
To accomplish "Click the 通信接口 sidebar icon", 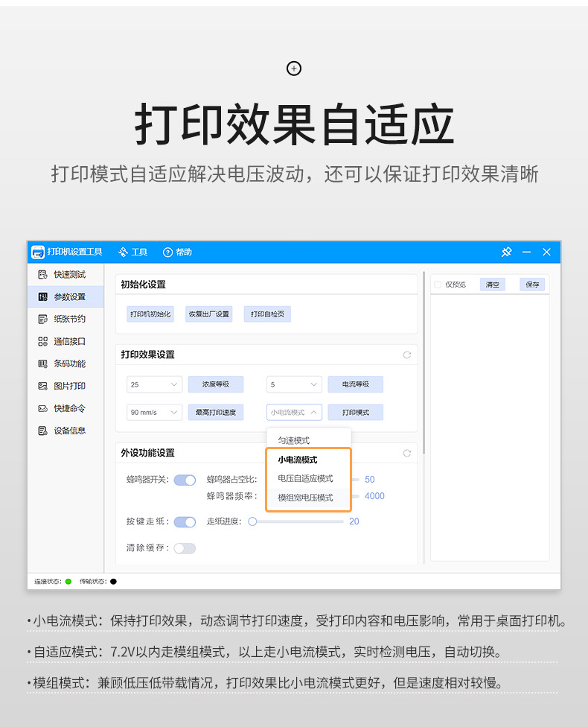I will [42, 341].
